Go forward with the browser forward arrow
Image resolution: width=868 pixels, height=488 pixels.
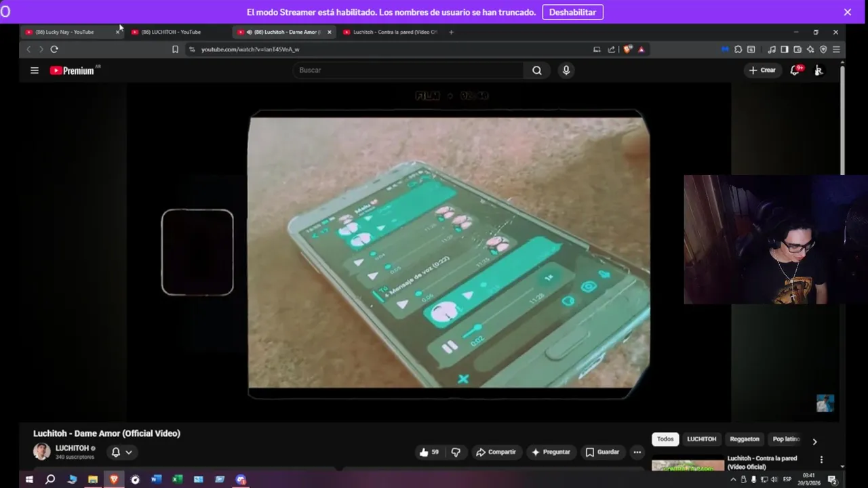(x=41, y=49)
